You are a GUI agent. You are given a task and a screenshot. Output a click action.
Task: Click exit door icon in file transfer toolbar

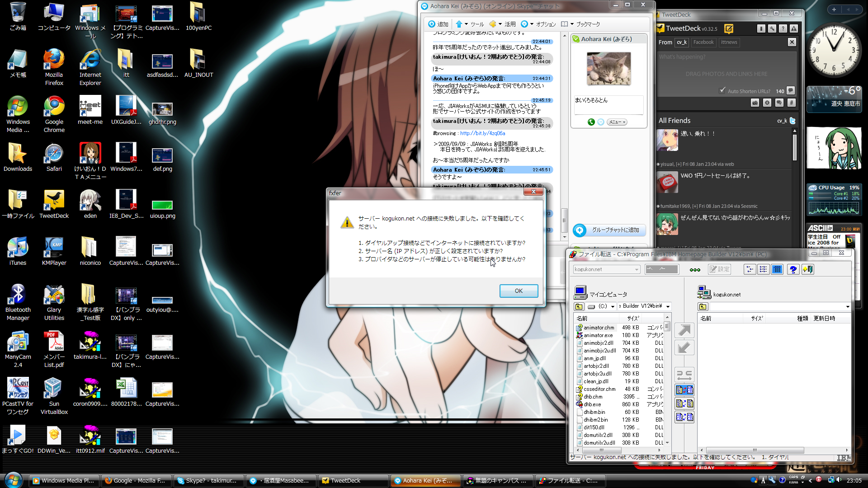807,269
